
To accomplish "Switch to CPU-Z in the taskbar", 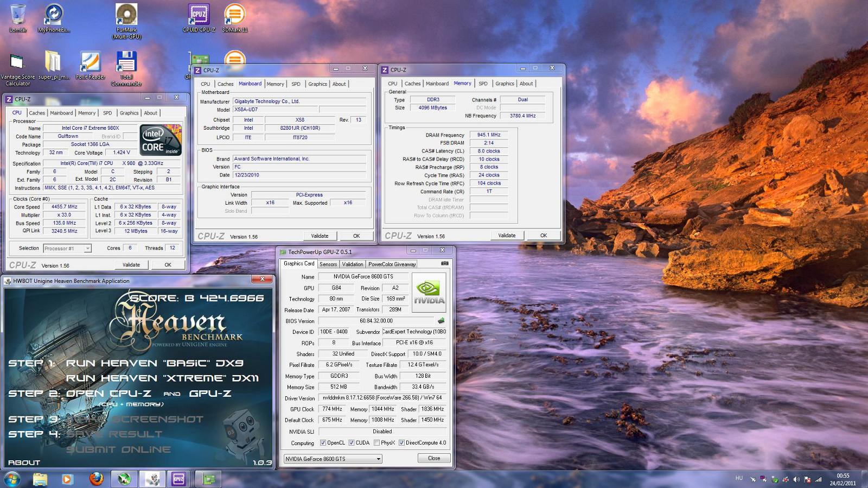I will click(178, 479).
